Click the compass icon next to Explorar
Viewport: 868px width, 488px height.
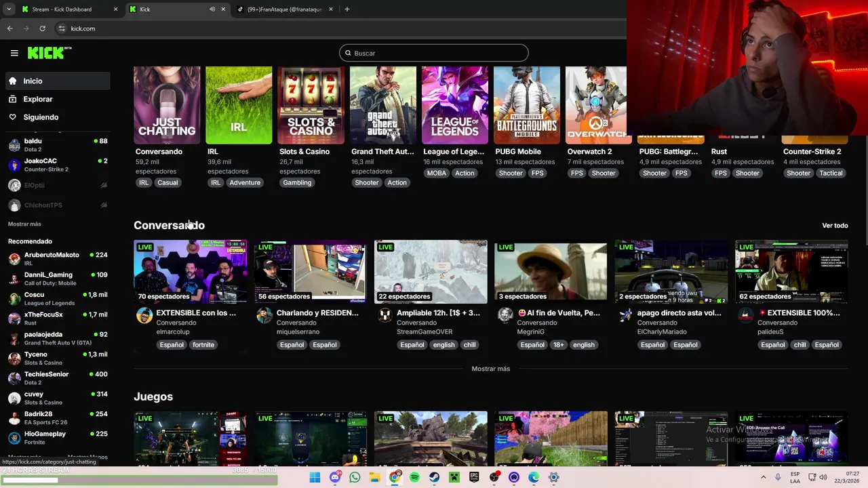[12, 99]
